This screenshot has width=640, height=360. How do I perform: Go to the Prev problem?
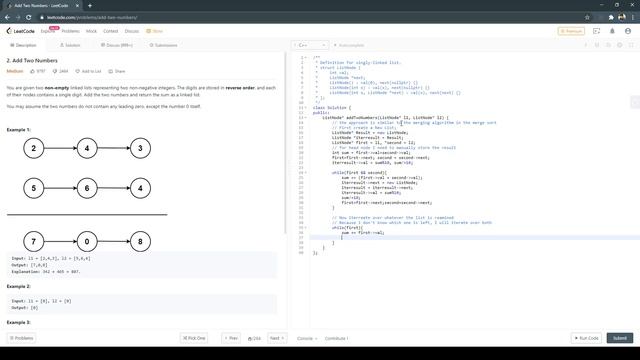pos(231,338)
